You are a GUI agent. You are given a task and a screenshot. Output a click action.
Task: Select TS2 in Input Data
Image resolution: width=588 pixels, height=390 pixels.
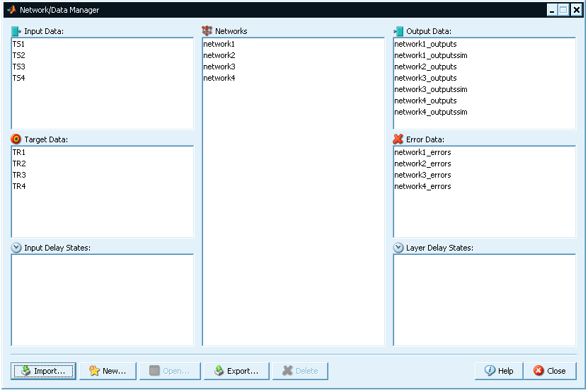point(103,55)
